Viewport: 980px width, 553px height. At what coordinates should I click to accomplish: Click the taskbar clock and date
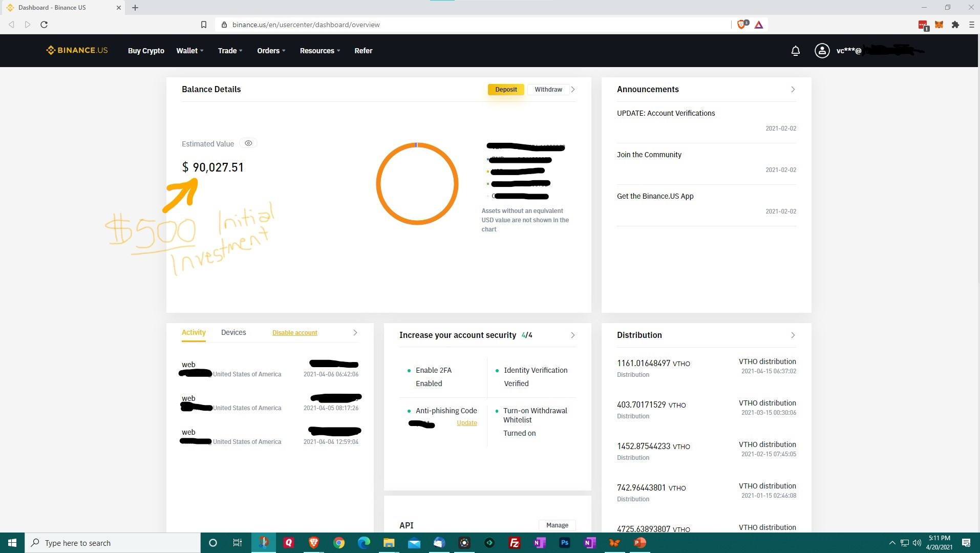(939, 543)
